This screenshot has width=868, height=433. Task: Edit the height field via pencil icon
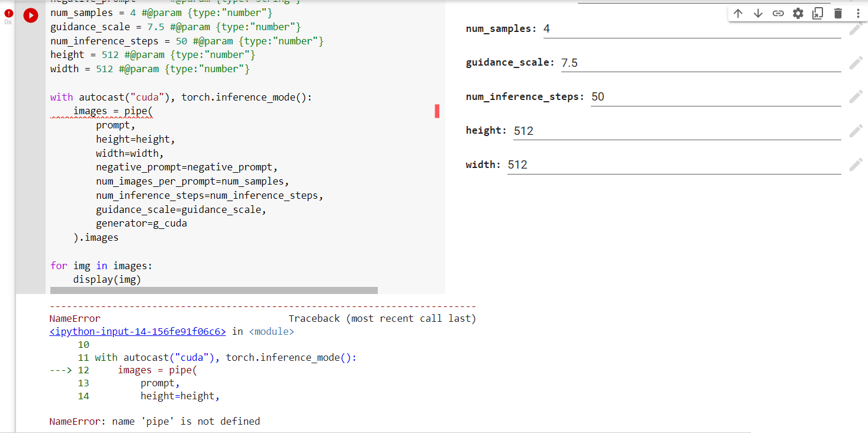tap(856, 130)
